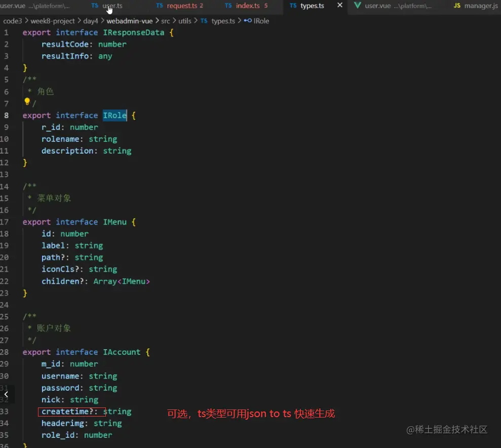Image resolution: width=501 pixels, height=448 pixels.
Task: Click the path? property
Action: (x=53, y=257)
